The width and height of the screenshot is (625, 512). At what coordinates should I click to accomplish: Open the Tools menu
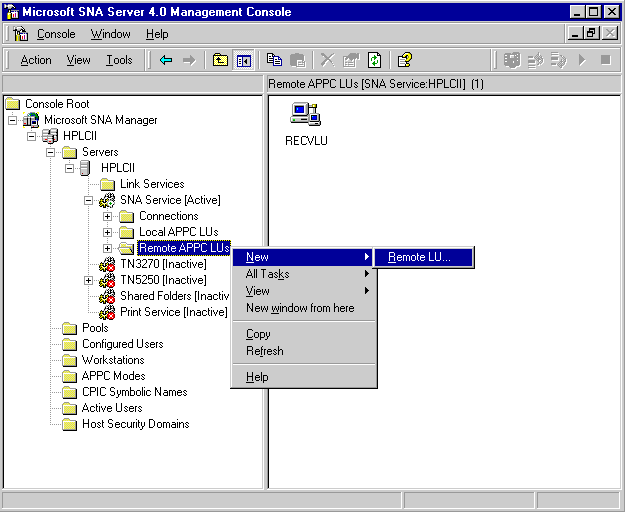pyautogui.click(x=119, y=60)
